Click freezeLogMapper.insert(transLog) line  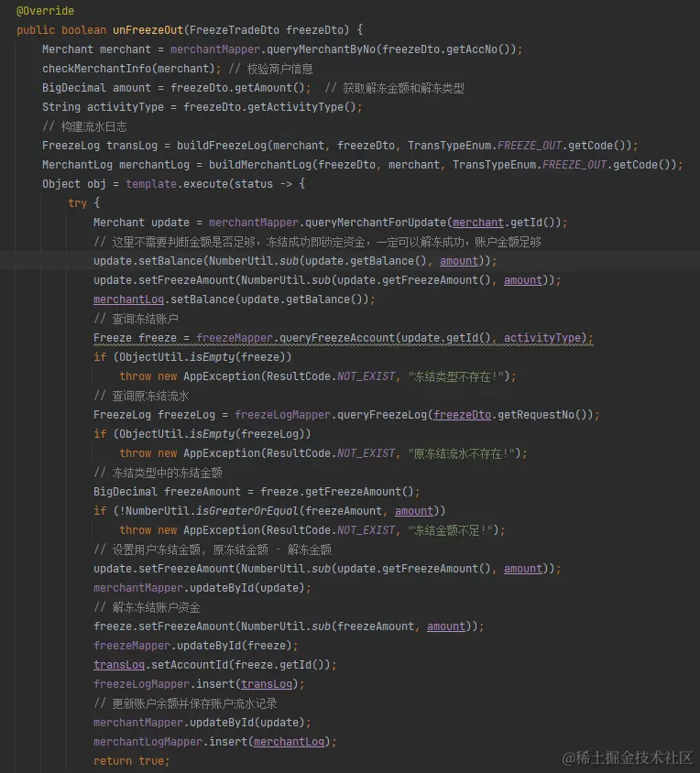click(200, 684)
